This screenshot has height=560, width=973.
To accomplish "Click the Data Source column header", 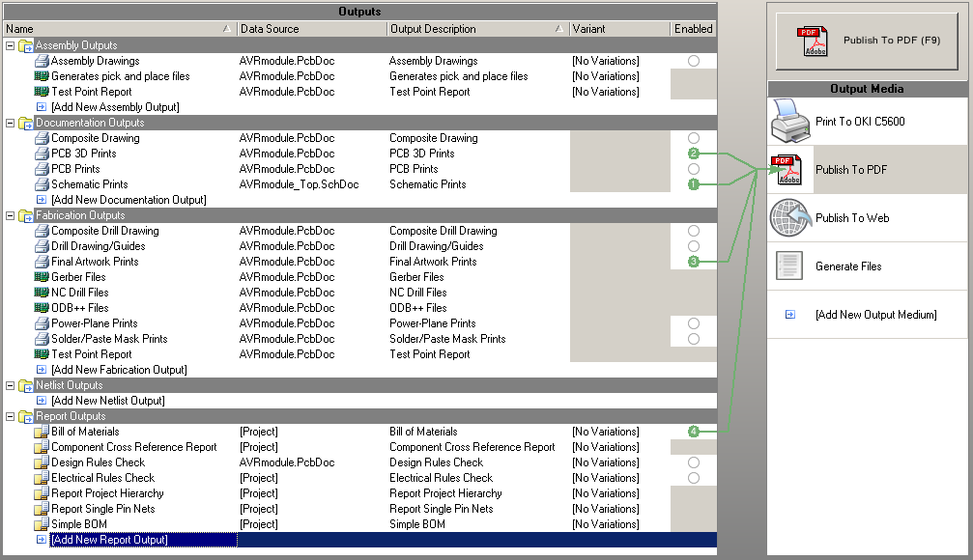I will (311, 29).
